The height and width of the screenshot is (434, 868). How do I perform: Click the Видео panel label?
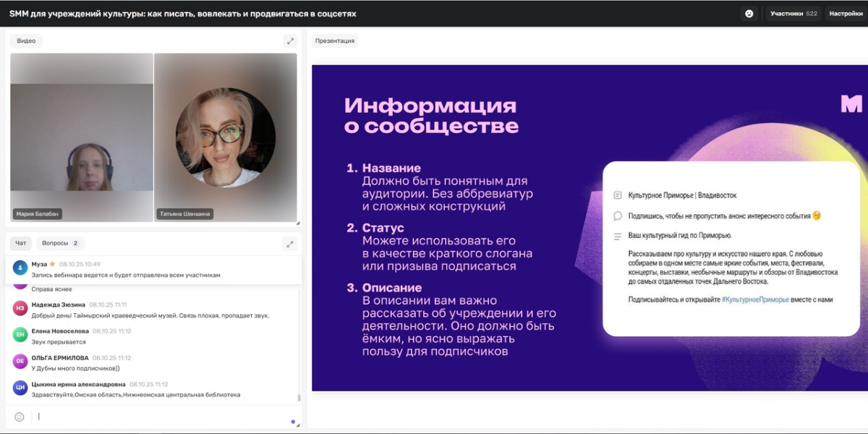click(x=26, y=41)
